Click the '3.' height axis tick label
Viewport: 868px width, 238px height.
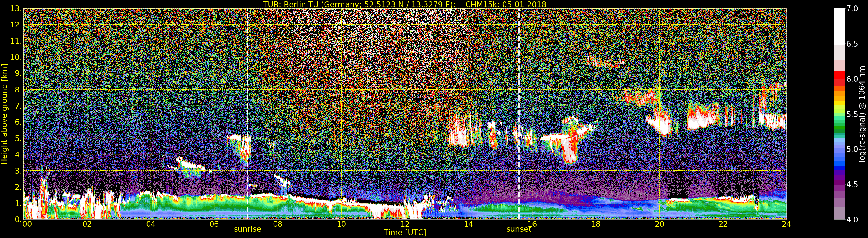[x=18, y=171]
